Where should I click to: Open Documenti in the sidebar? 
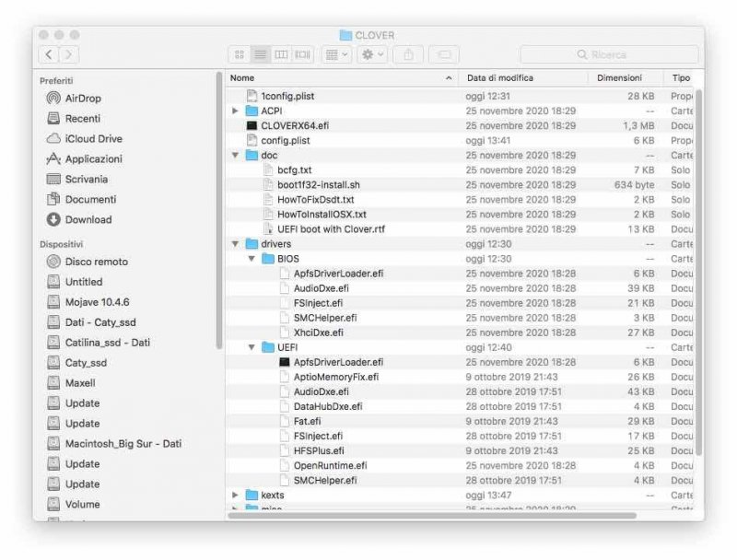point(81,199)
